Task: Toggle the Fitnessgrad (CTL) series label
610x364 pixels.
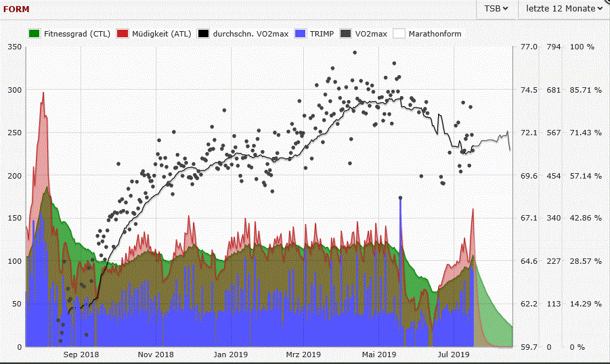Action: click(77, 33)
